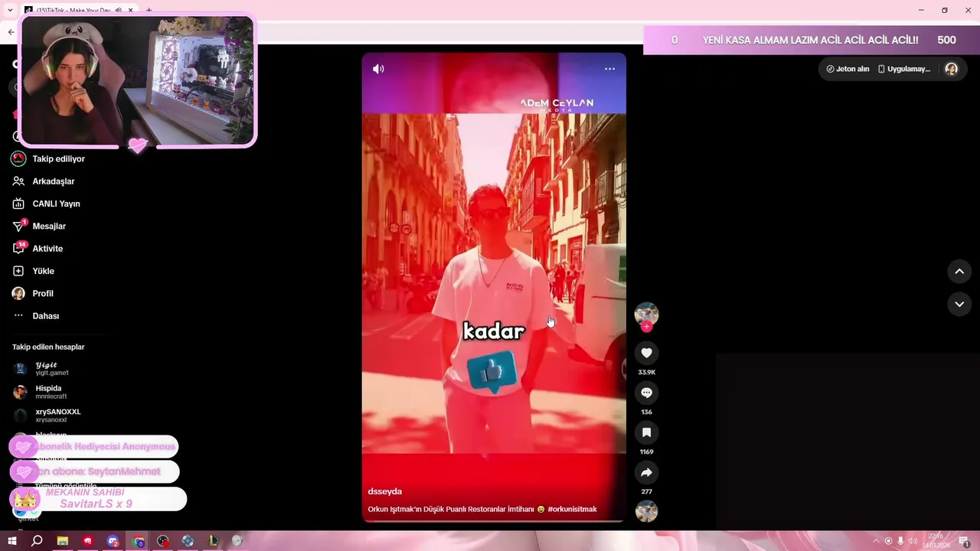Open the dsseyda creator profile link

(384, 491)
